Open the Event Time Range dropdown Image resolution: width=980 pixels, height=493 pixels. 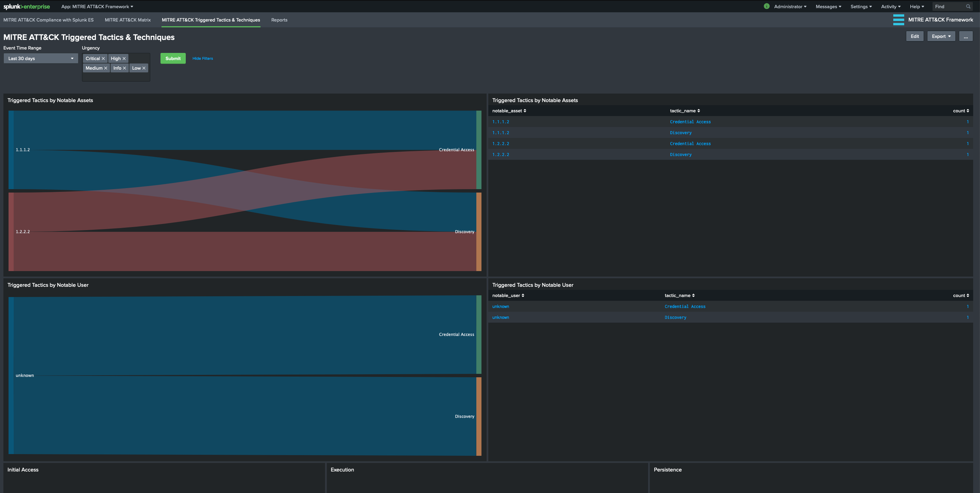40,58
